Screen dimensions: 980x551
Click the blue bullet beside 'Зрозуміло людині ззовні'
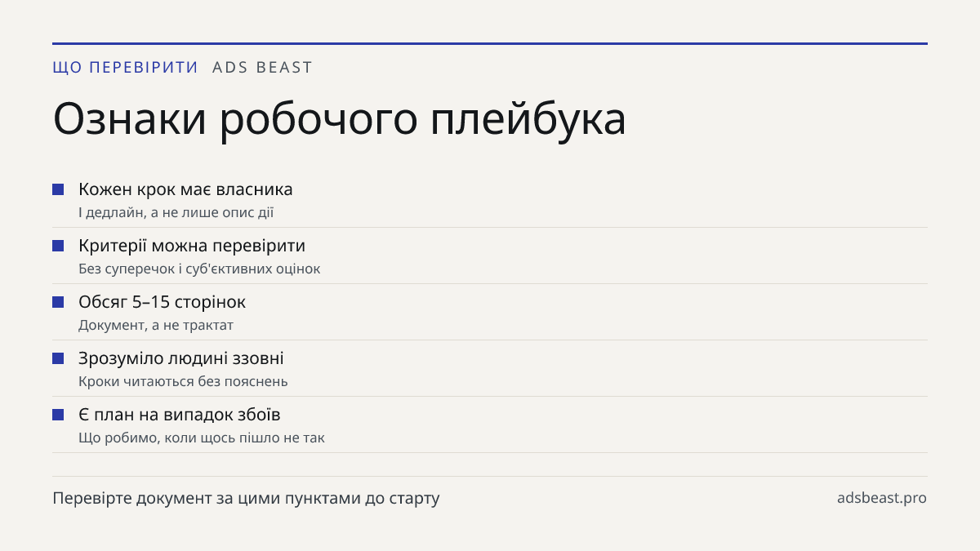(x=58, y=358)
